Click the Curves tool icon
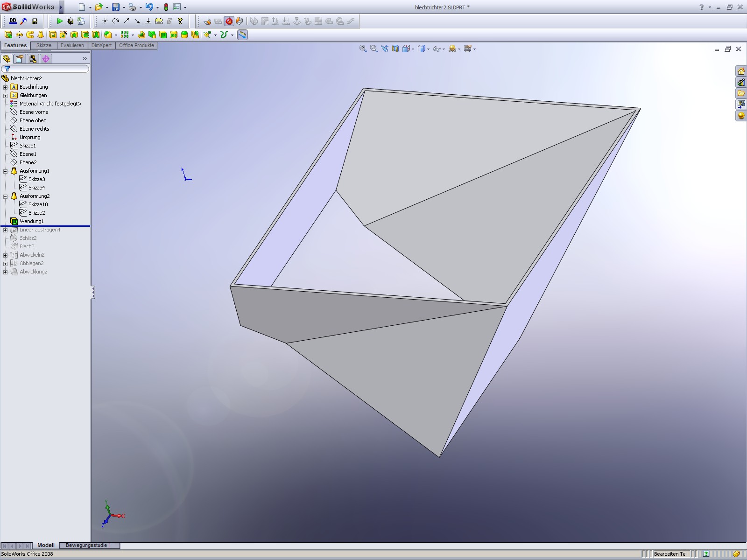This screenshot has width=747, height=560. (224, 35)
